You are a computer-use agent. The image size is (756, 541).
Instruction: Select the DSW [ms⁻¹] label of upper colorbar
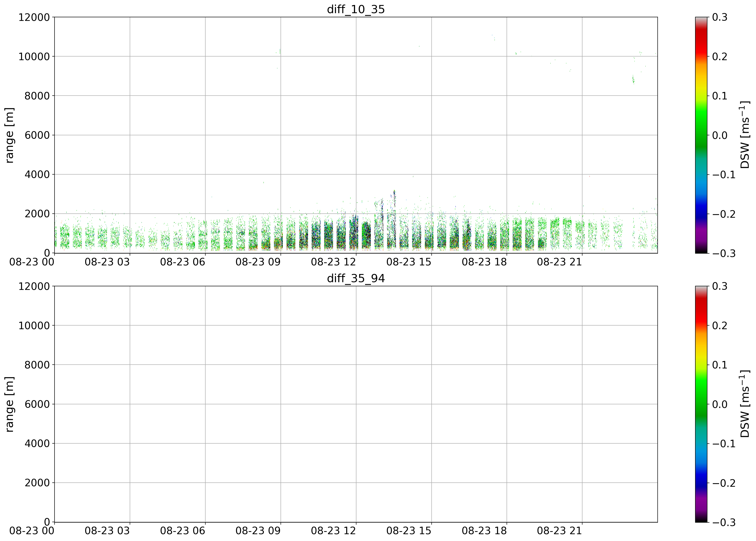[745, 135]
